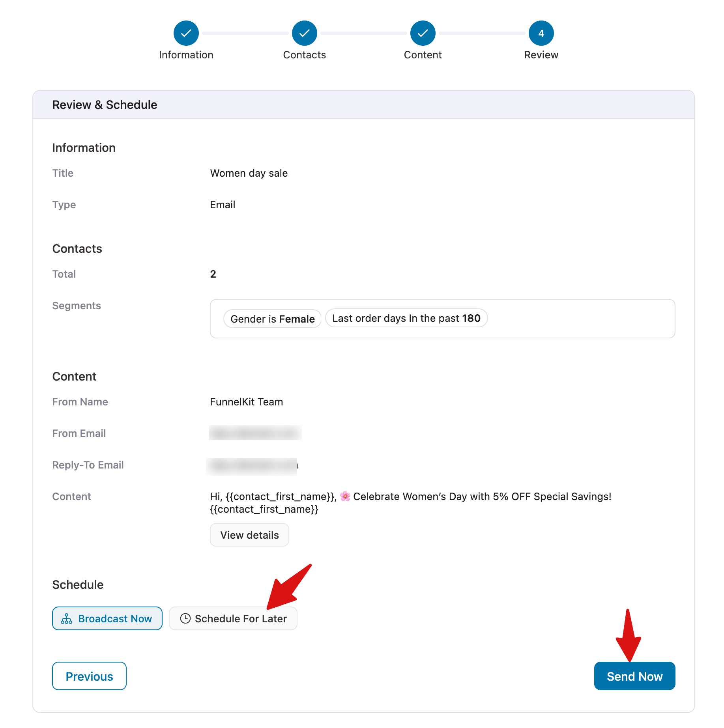Select the Review step label

(541, 55)
